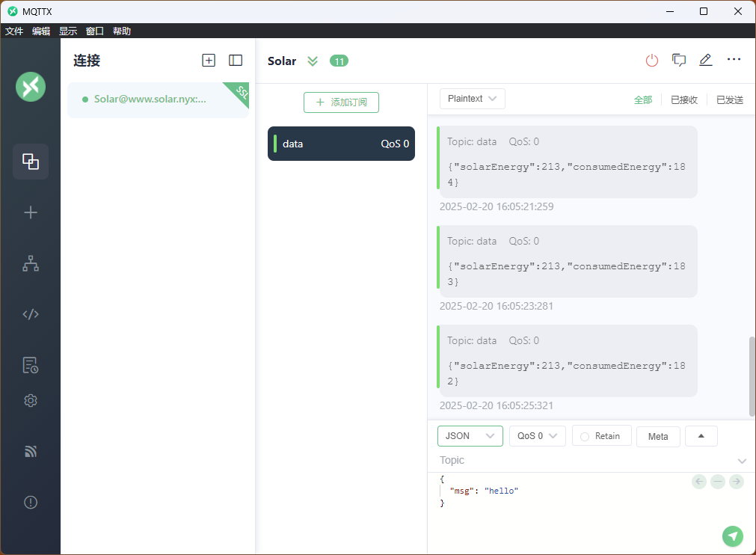
Task: Click the Topic input field
Action: click(x=583, y=460)
